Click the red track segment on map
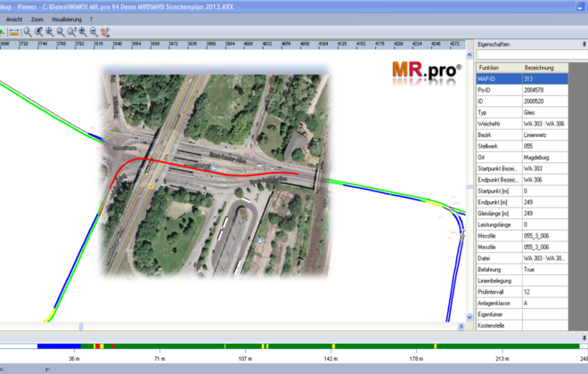 (x=178, y=162)
